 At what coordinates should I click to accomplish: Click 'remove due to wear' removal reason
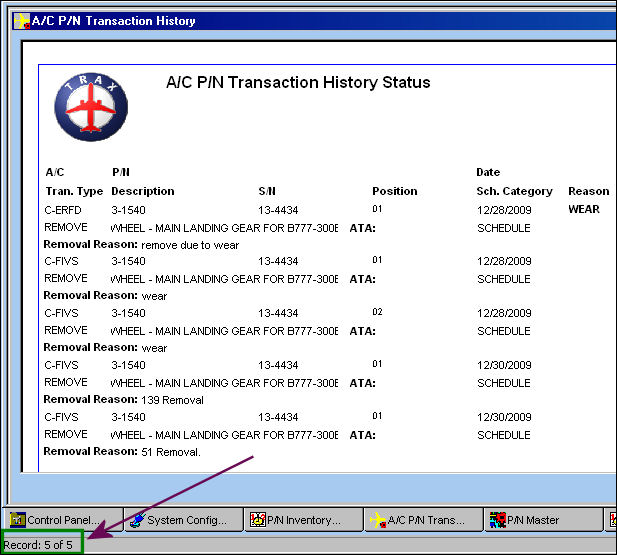pyautogui.click(x=190, y=245)
